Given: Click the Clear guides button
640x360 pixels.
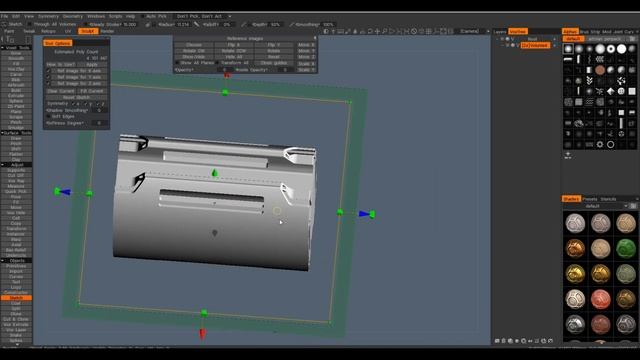Looking at the screenshot, I should coord(274,63).
